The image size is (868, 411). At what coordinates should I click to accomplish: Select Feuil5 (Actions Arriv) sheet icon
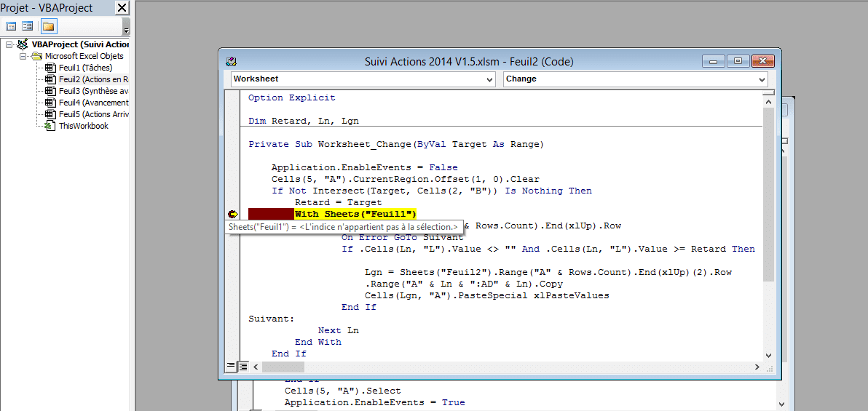click(50, 114)
